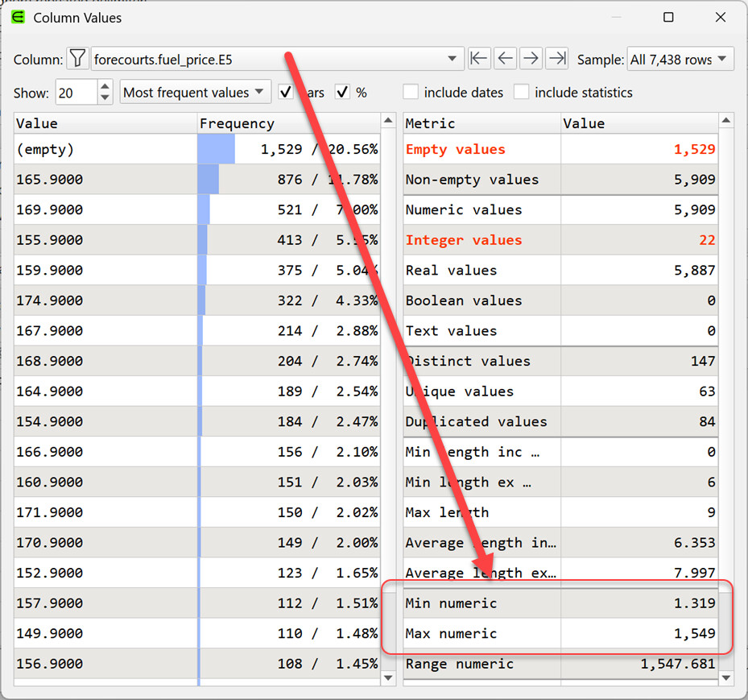Go to the previous column
Image resolution: width=748 pixels, height=700 pixels.
505,59
